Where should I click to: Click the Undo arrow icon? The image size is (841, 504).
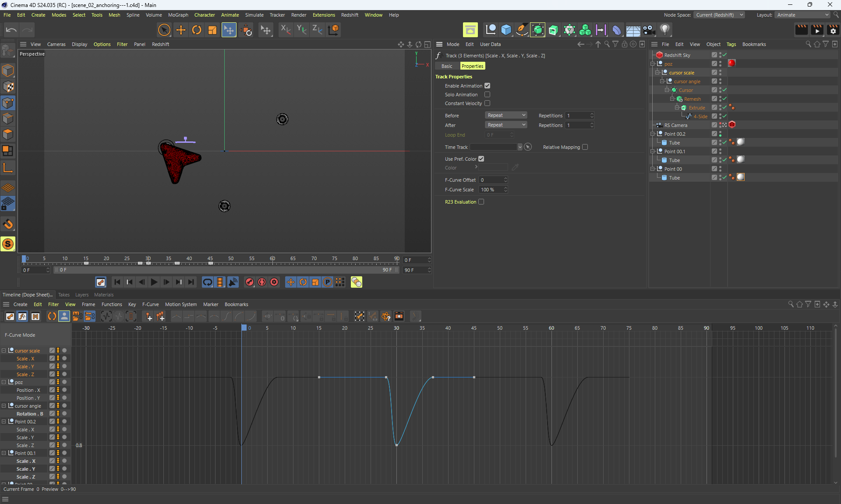coord(11,30)
